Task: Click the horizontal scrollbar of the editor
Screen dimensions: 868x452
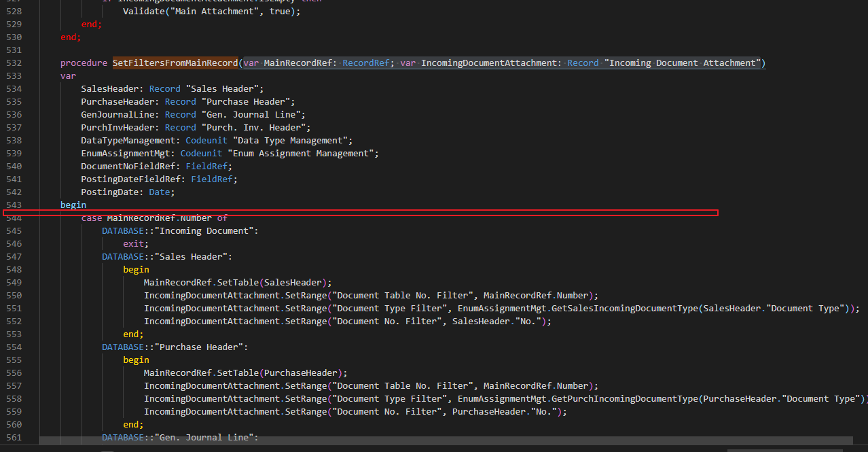Action: coord(446,440)
